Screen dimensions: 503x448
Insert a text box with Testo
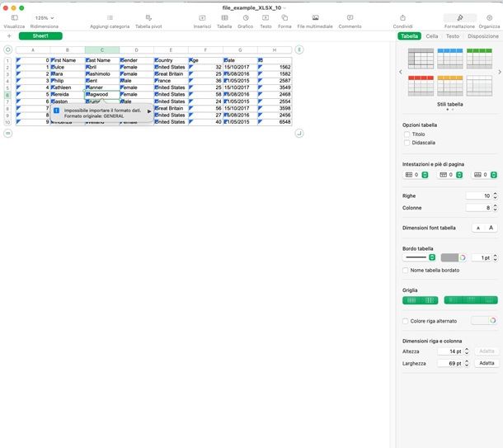point(266,17)
